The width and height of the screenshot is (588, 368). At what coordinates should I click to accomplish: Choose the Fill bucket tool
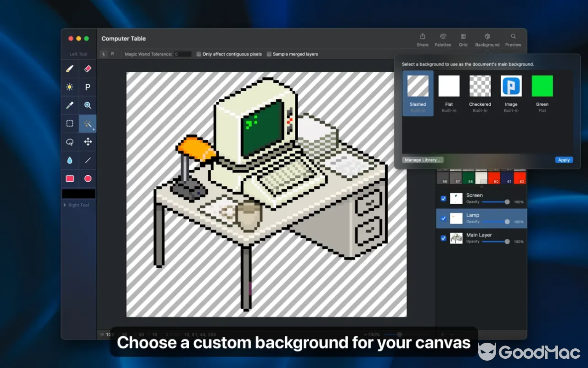(x=69, y=160)
